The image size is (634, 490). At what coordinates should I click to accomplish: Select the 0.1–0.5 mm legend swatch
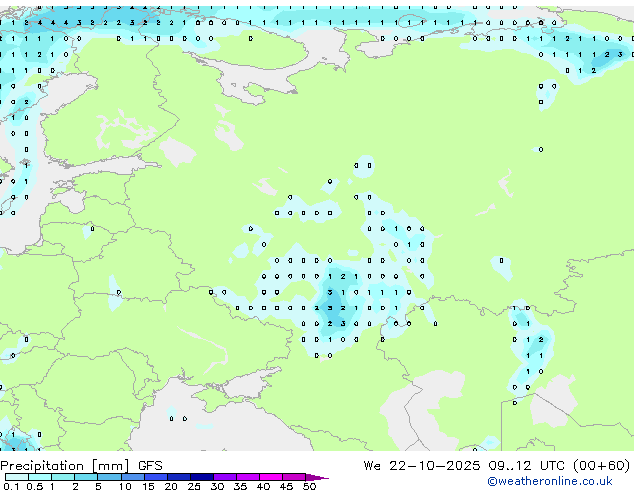point(17,477)
